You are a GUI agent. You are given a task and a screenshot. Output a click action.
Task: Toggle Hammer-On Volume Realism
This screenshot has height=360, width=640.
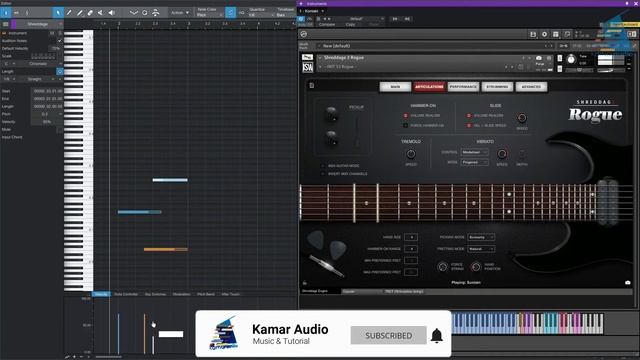coord(405,116)
